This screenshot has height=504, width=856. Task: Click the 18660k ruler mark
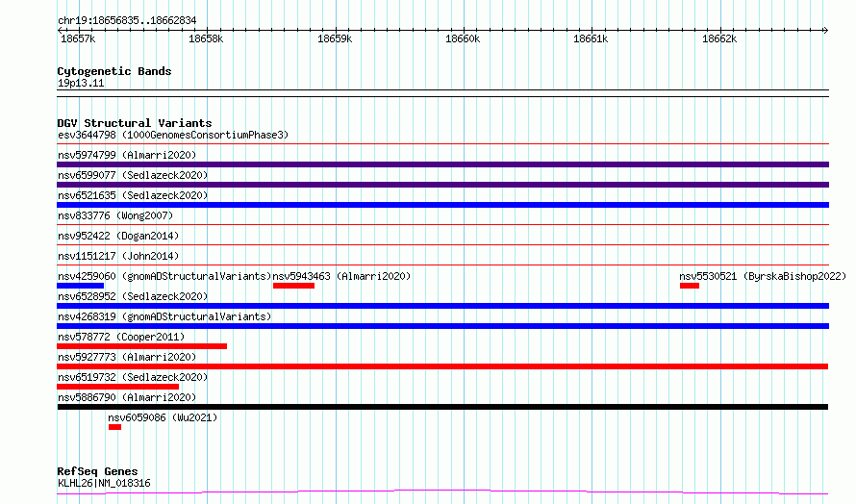pos(463,38)
